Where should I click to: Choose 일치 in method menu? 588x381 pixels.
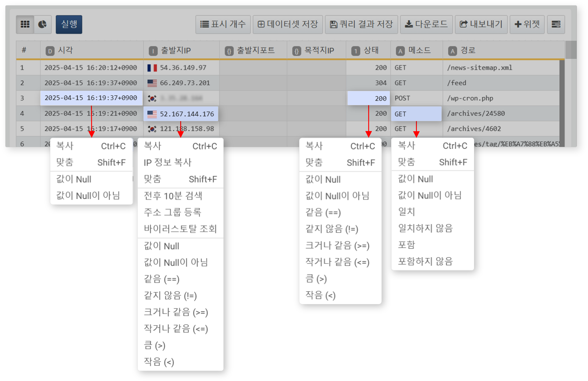point(433,212)
